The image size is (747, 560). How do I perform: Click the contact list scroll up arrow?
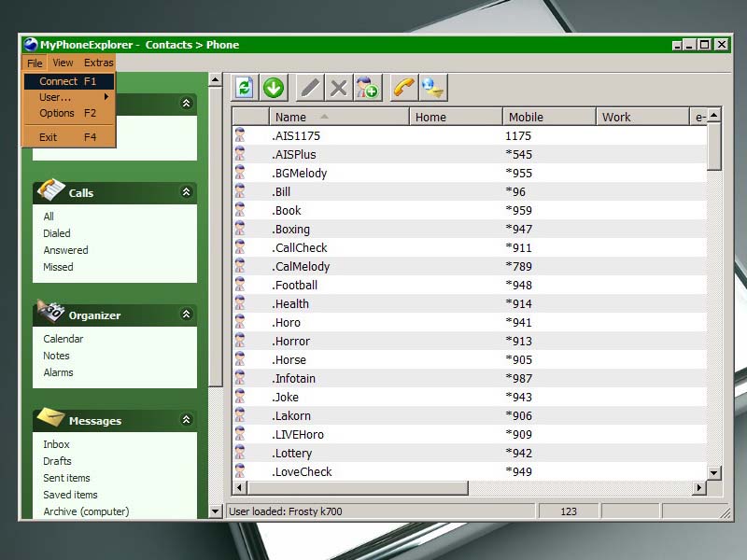[713, 115]
